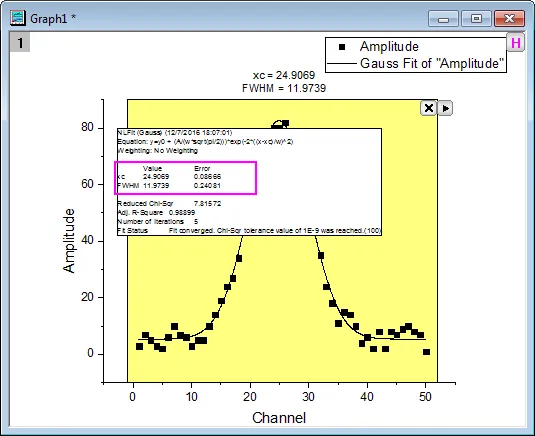Viewport: 535px width, 436px height.
Task: Minimize the Graph1 window
Action: [443, 18]
